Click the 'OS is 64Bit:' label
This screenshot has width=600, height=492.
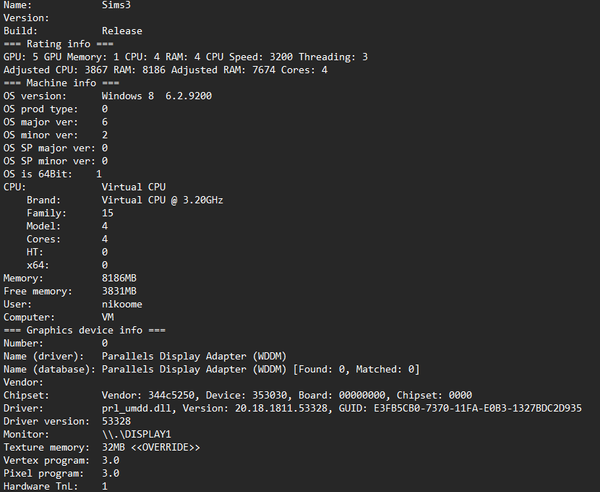point(38,174)
